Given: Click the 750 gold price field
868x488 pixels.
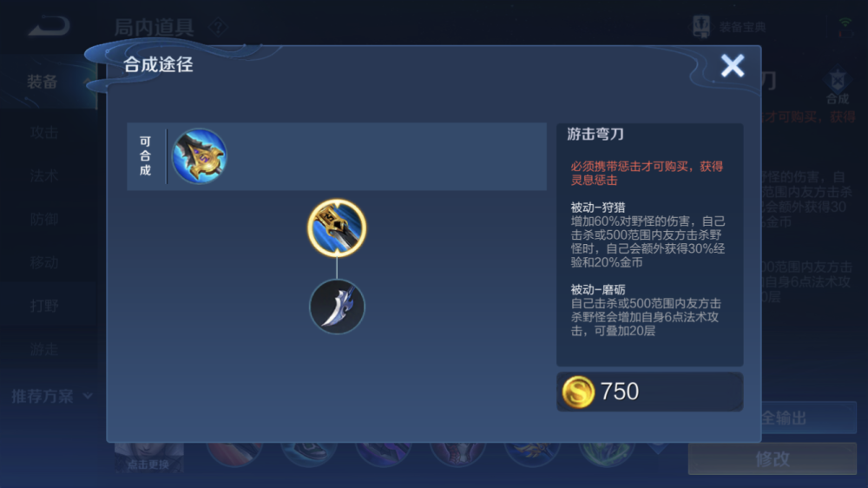Looking at the screenshot, I should tap(650, 392).
